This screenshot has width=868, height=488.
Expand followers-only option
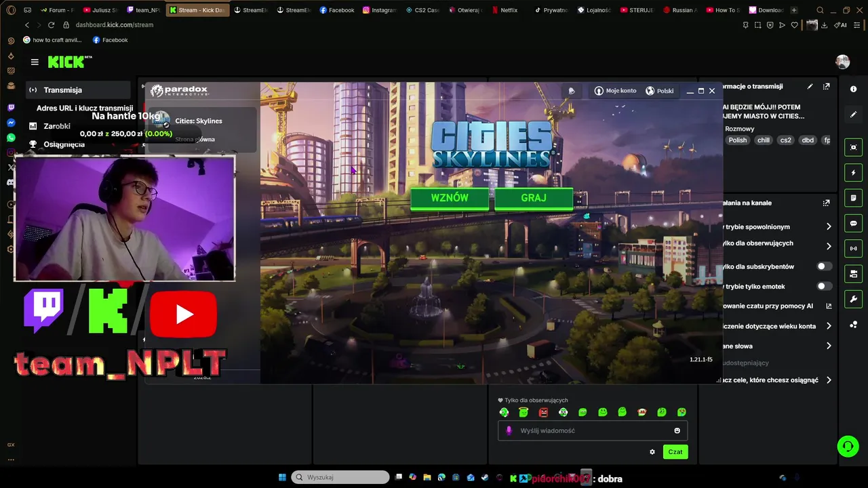829,246
